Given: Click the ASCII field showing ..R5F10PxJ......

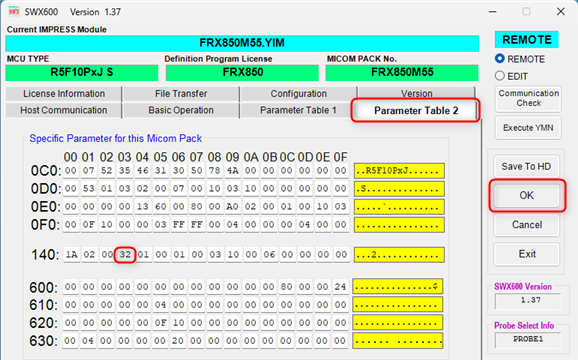Looking at the screenshot, I should click(x=399, y=171).
